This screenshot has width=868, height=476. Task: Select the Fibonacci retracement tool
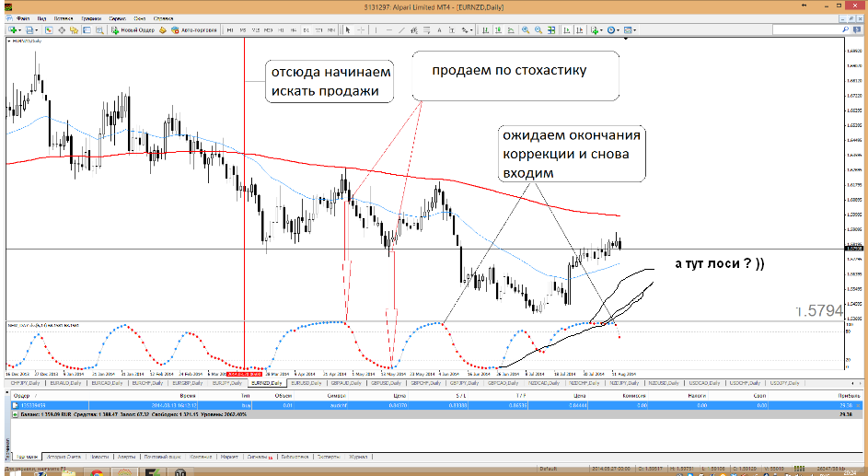coord(426,29)
